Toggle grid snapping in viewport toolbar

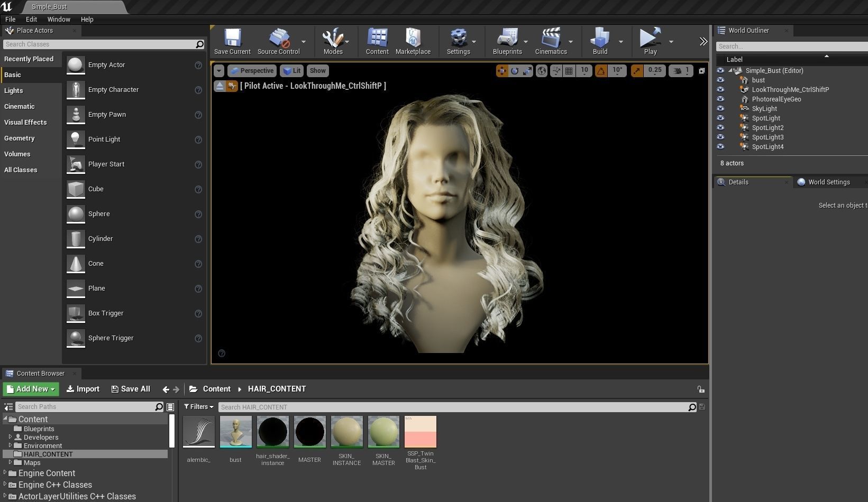[x=569, y=70]
